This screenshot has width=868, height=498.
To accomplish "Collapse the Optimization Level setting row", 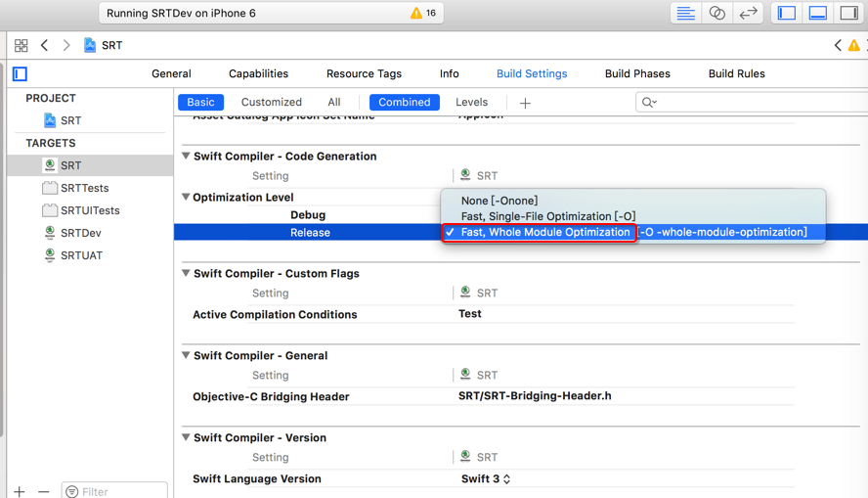I will tap(186, 198).
